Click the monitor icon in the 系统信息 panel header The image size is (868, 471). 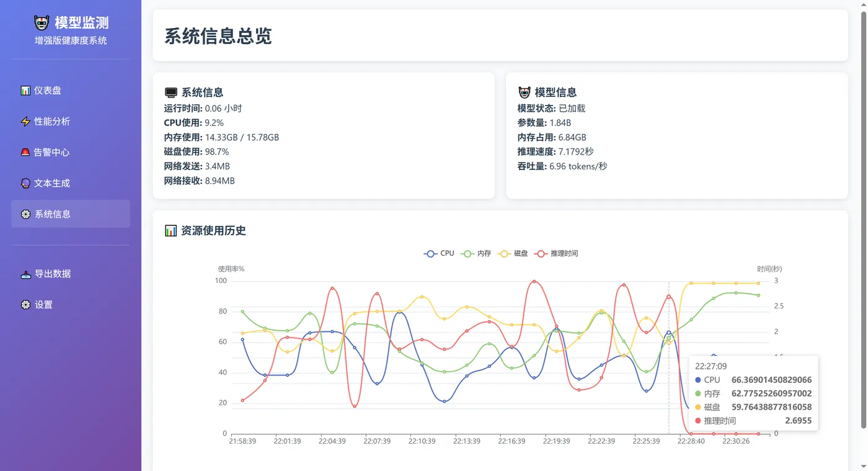tap(170, 91)
